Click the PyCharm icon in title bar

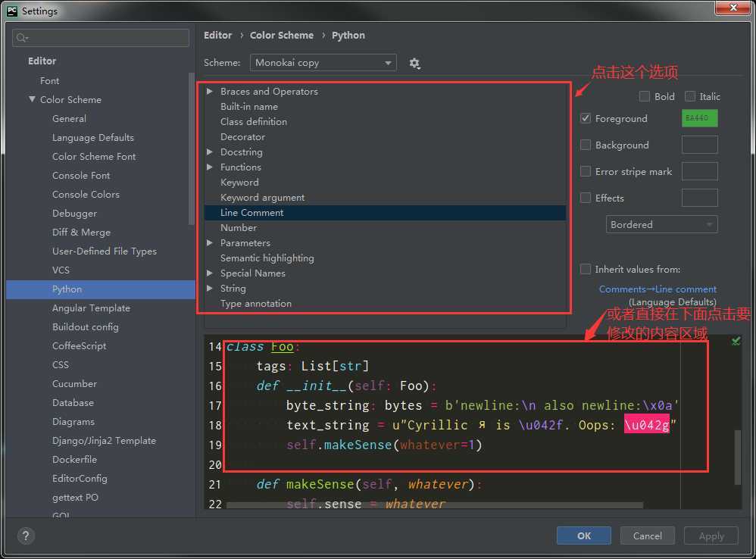[11, 11]
